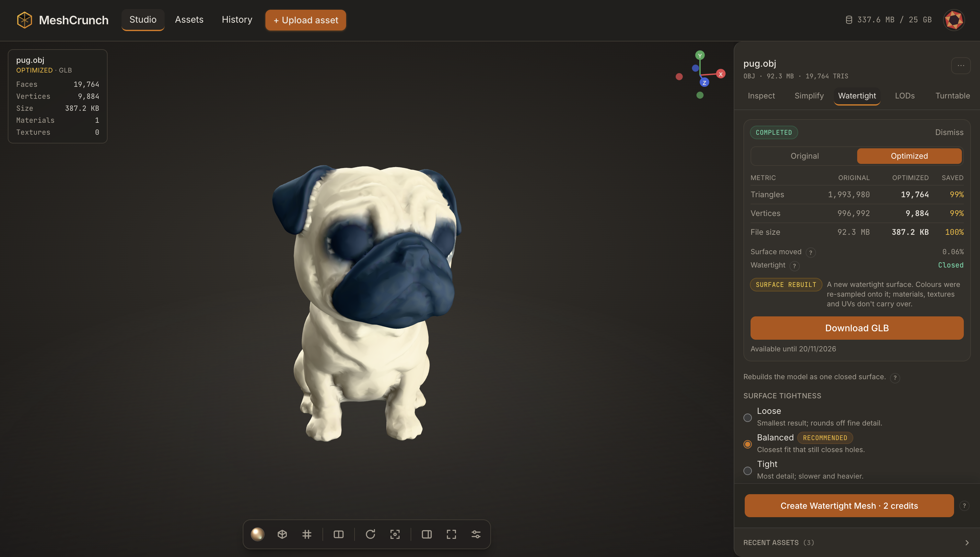Click the red X axis gizmo handle
This screenshot has height=557, width=980.
(721, 74)
